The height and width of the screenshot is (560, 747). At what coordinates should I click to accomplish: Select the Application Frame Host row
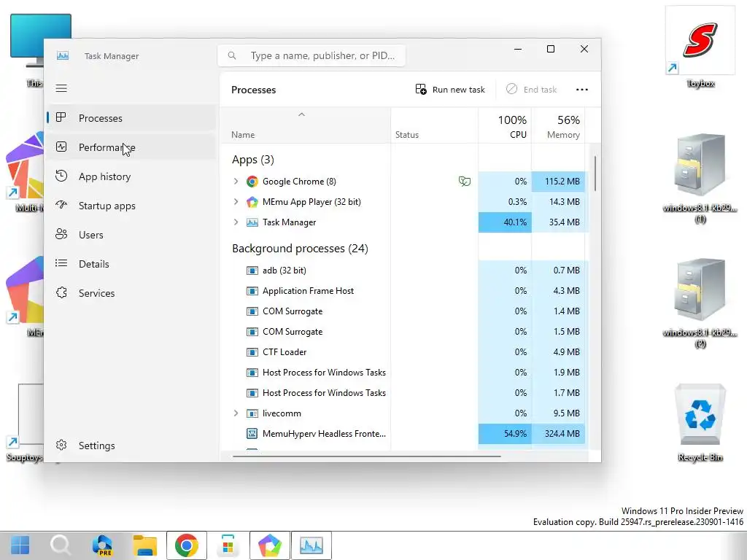[404, 291]
